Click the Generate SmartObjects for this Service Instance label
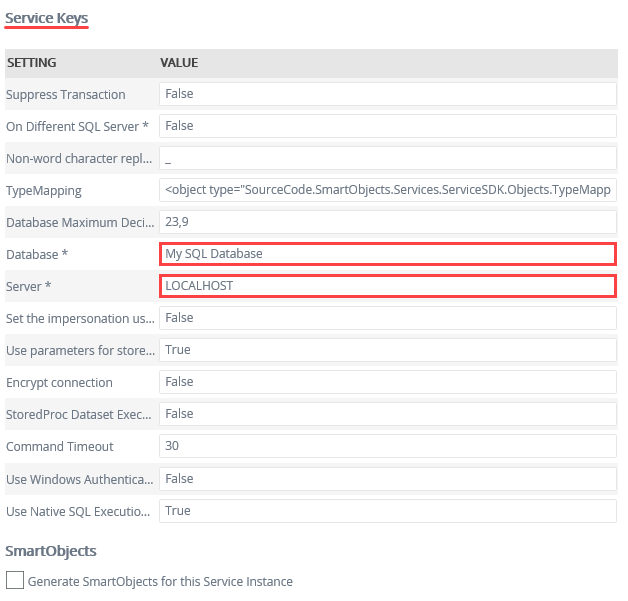This screenshot has height=601, width=628. (x=160, y=581)
